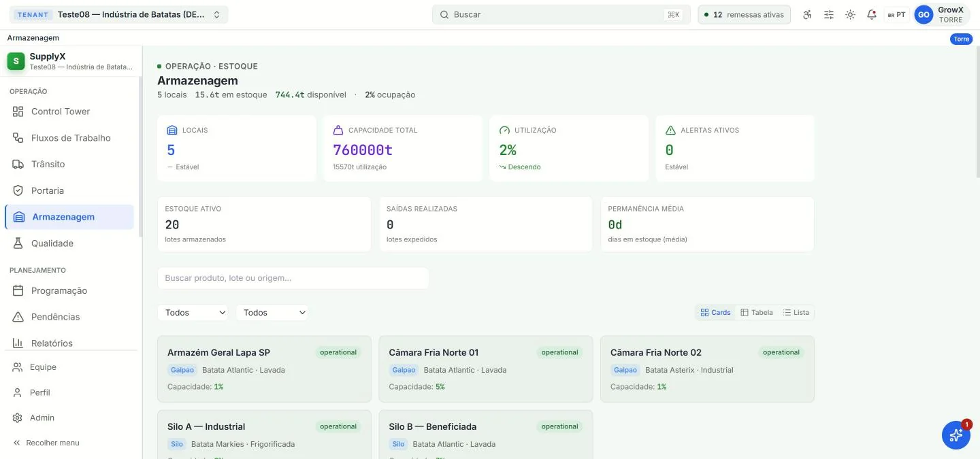Open Portaria in the sidebar
The width and height of the screenshot is (980, 459).
click(x=69, y=191)
